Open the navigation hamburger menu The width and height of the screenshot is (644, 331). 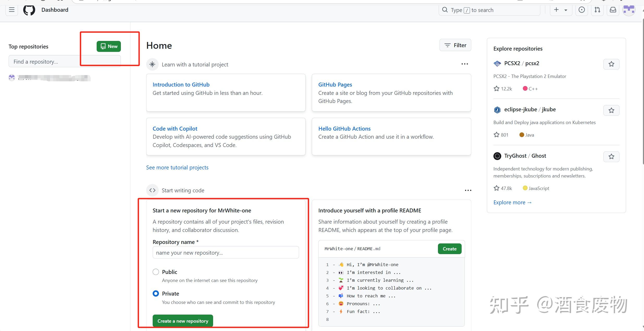pos(11,10)
